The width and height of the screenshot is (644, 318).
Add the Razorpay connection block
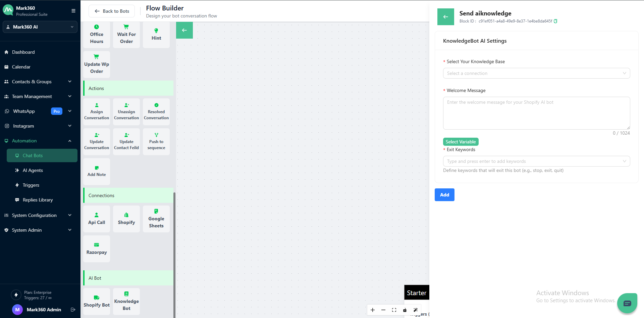[x=97, y=248]
